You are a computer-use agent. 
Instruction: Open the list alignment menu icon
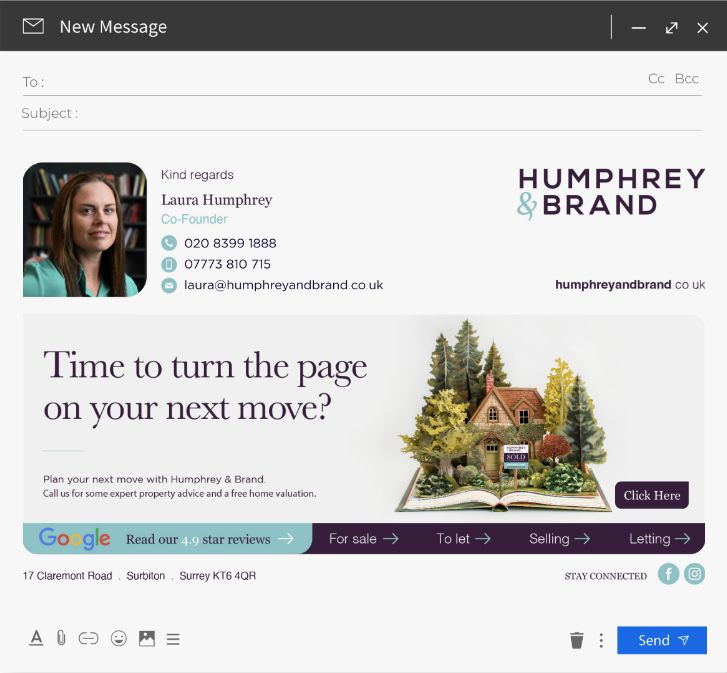pyautogui.click(x=173, y=639)
